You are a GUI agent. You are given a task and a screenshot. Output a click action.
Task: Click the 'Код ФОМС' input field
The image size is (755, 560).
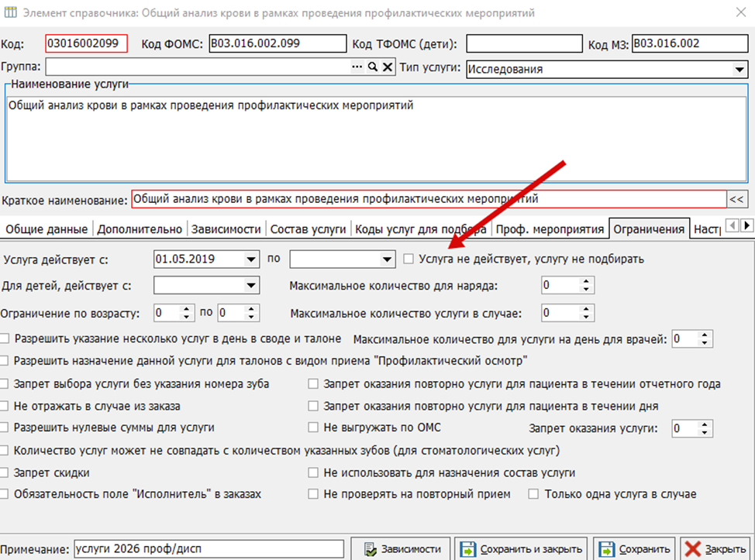coord(278,44)
